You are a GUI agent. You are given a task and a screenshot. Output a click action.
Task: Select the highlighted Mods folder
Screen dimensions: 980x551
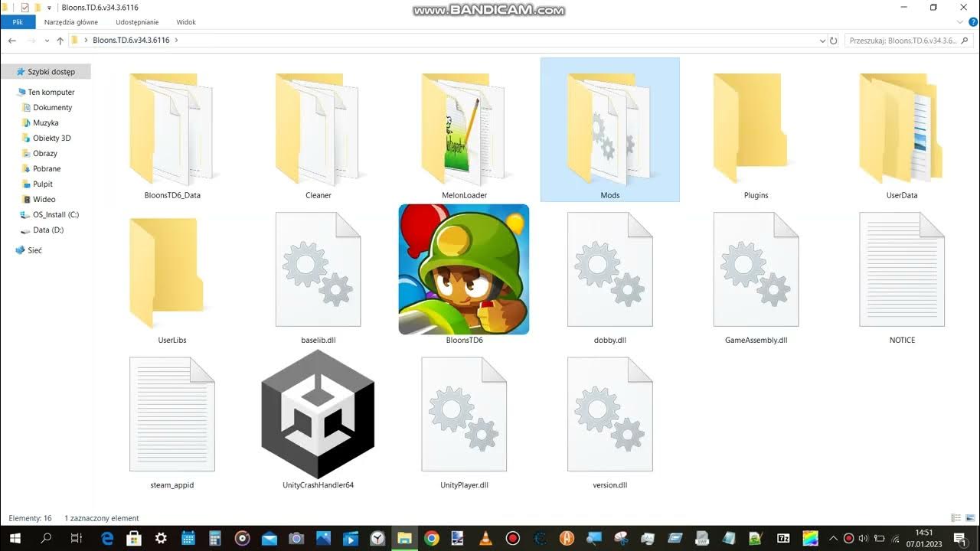(610, 130)
